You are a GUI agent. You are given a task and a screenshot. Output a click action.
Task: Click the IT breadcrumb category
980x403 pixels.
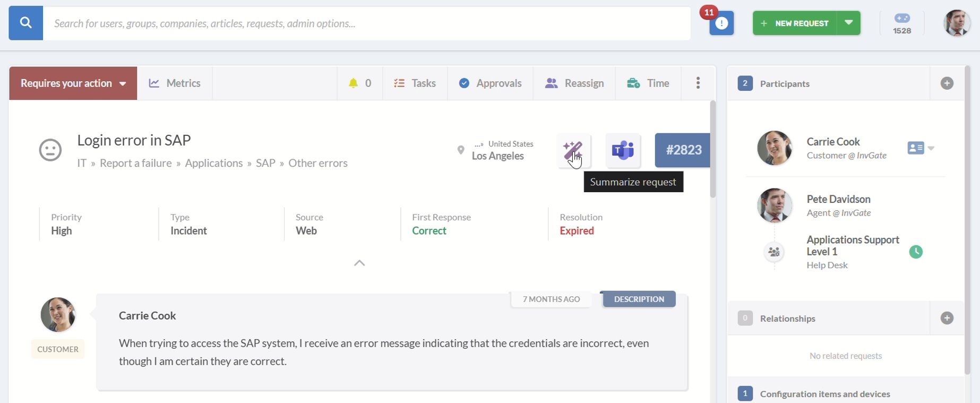point(82,163)
